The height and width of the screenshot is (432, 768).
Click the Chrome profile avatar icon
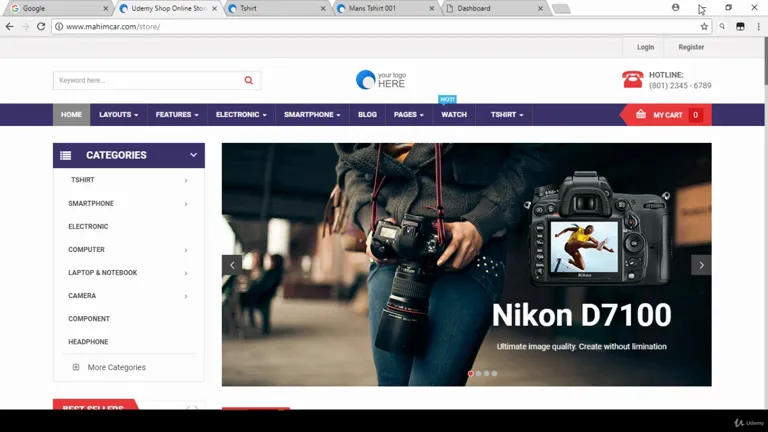[x=675, y=7]
